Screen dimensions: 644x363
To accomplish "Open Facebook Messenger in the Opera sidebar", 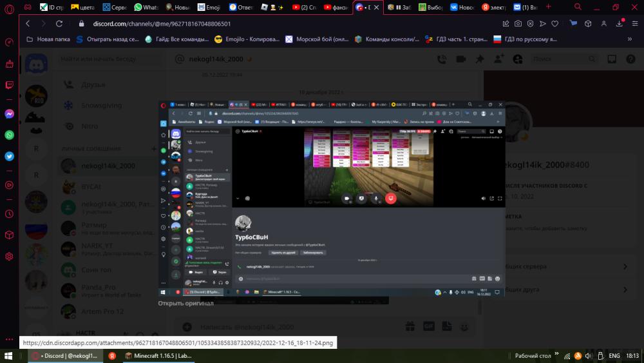I will [9, 114].
